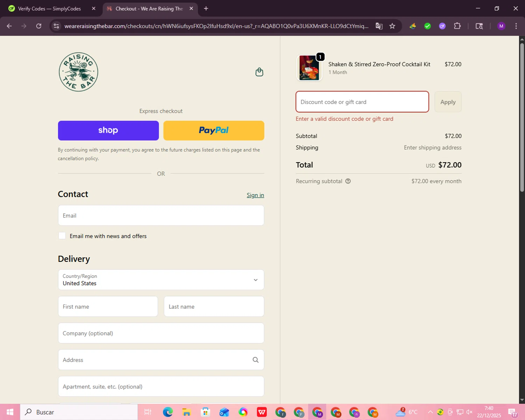Open the Windows Start menu
525x420 pixels.
coord(10,412)
